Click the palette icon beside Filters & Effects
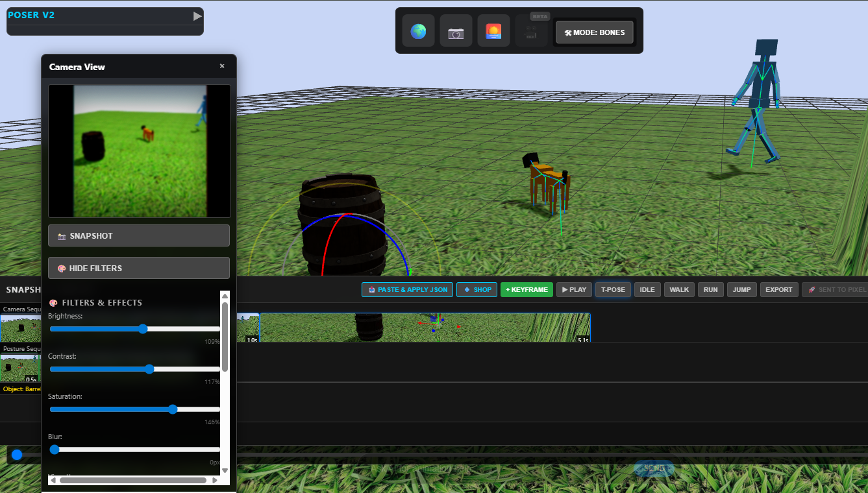Viewport: 868px width, 493px height. coord(53,302)
